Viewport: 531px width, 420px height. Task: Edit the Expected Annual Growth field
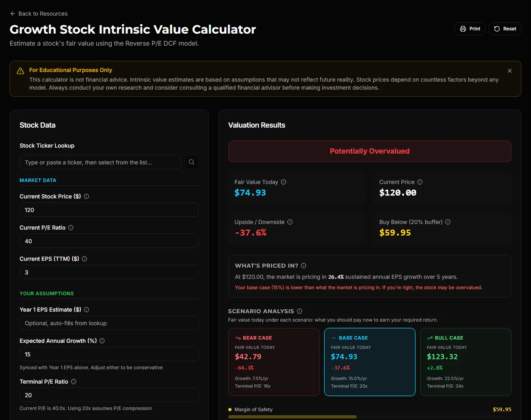click(109, 354)
